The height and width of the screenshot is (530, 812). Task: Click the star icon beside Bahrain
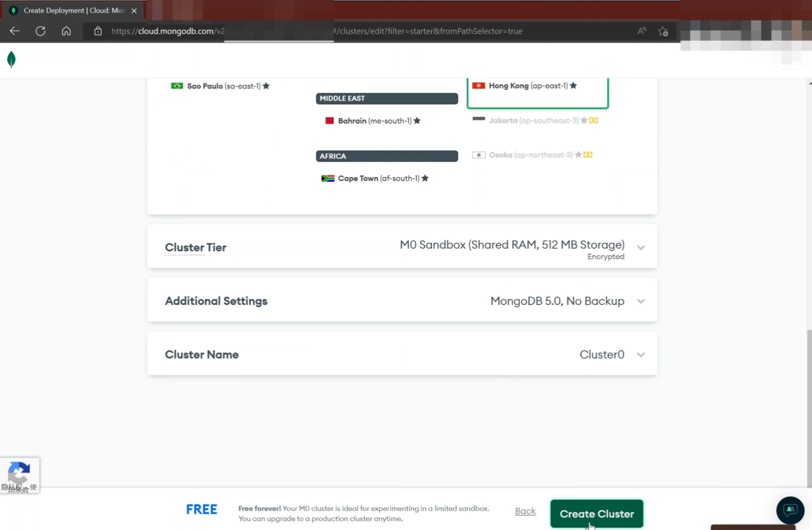417,121
